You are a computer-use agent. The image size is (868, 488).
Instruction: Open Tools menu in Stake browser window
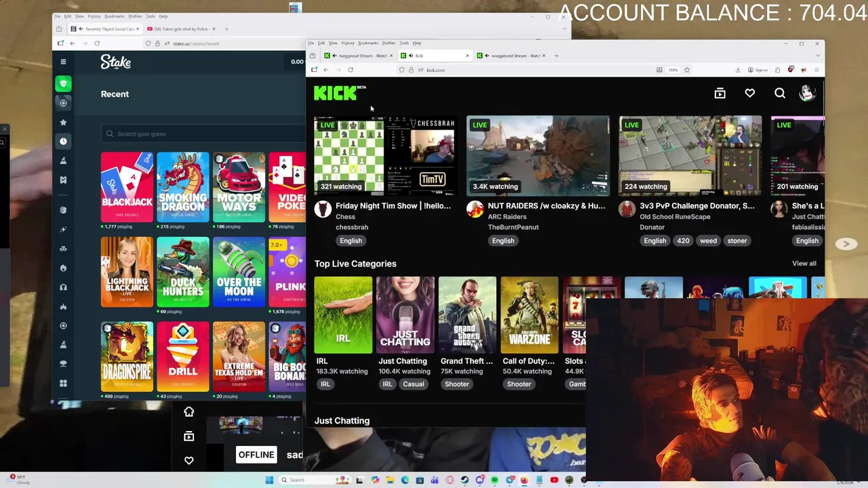[150, 16]
